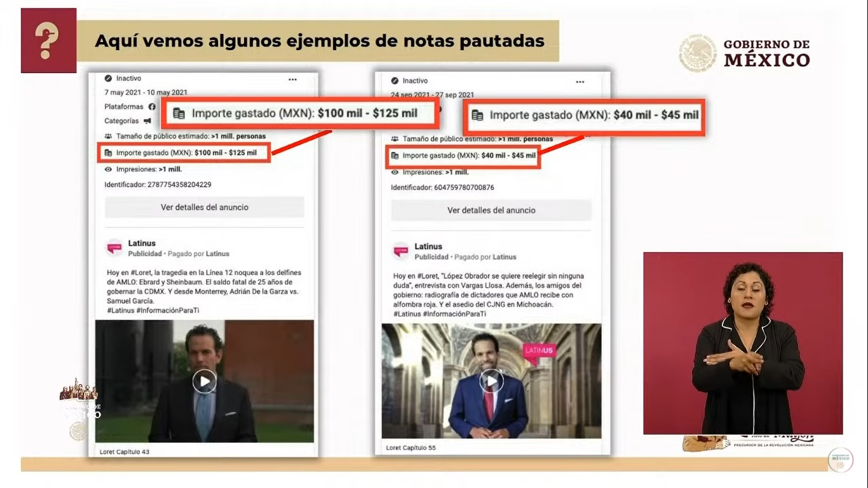Image resolution: width=868 pixels, height=488 pixels.
Task: Click the eye icon beside Impresiones on the left card
Action: 109,170
